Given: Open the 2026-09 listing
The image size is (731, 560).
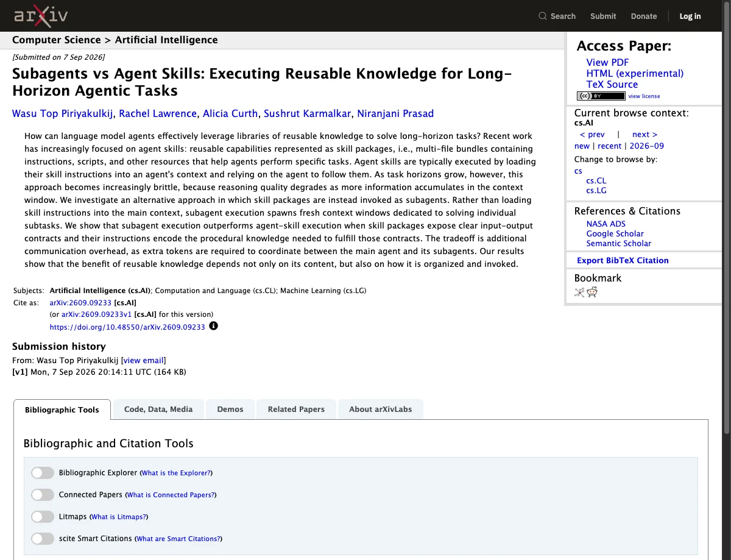Looking at the screenshot, I should click(646, 146).
